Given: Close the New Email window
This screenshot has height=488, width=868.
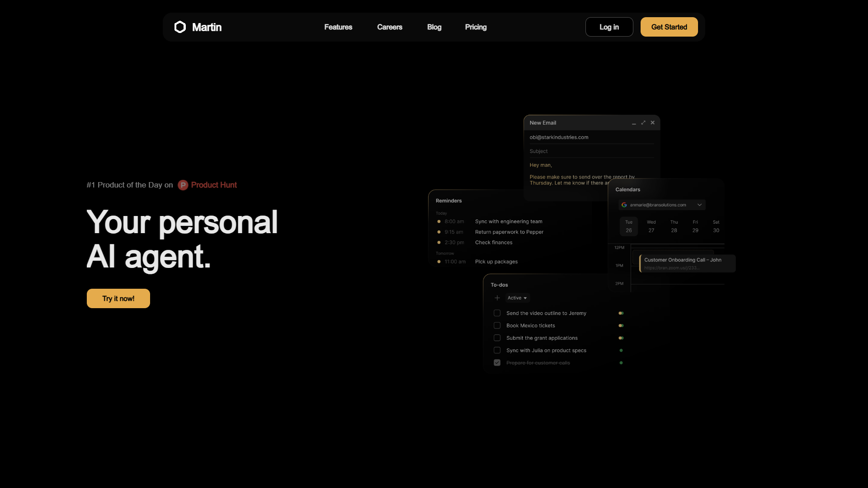Looking at the screenshot, I should pyautogui.click(x=652, y=122).
